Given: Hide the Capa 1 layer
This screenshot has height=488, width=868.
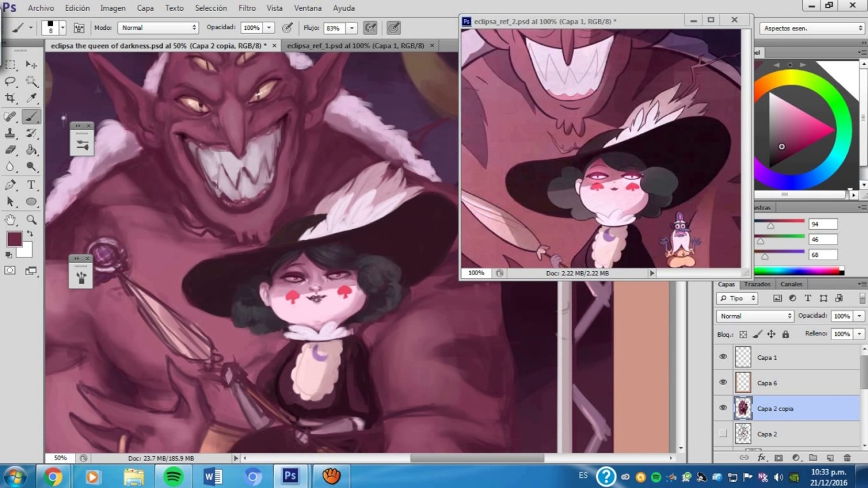Looking at the screenshot, I should tap(723, 357).
